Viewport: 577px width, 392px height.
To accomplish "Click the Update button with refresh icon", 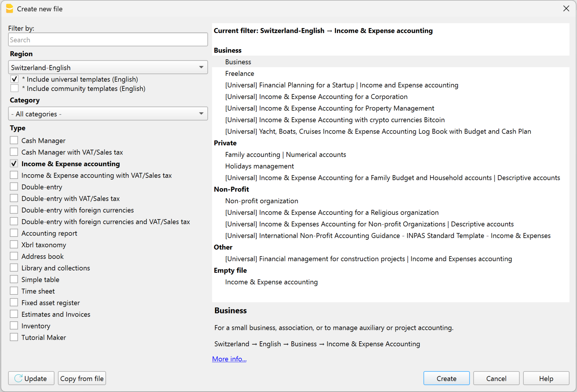I will (x=31, y=378).
